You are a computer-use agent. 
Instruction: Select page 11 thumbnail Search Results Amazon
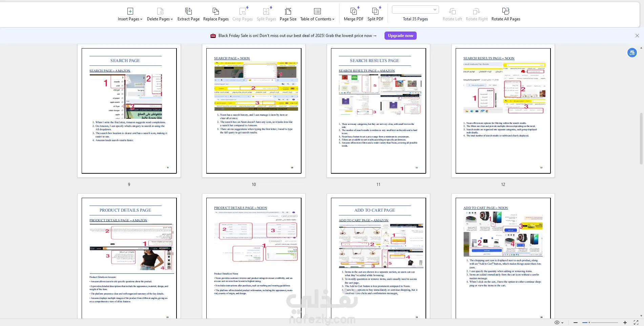point(378,111)
